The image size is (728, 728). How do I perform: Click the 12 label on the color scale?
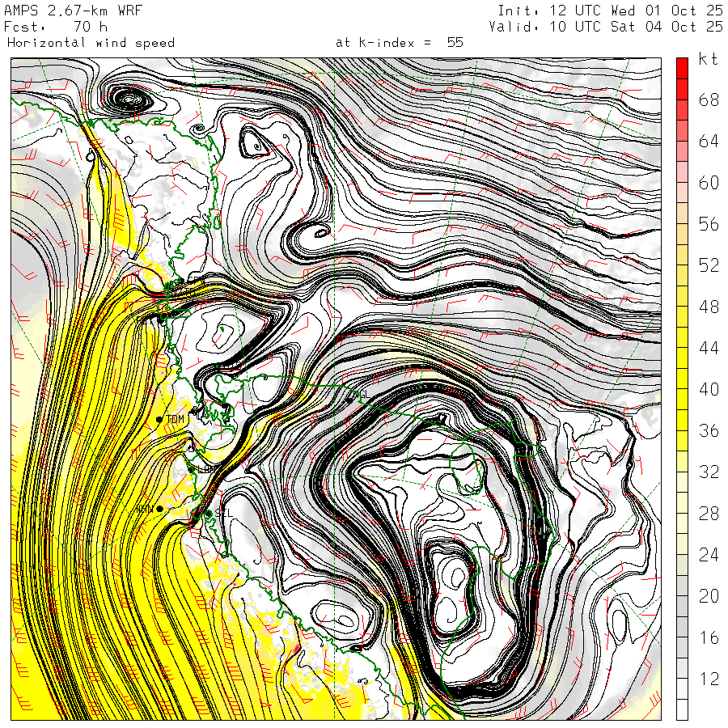click(709, 679)
